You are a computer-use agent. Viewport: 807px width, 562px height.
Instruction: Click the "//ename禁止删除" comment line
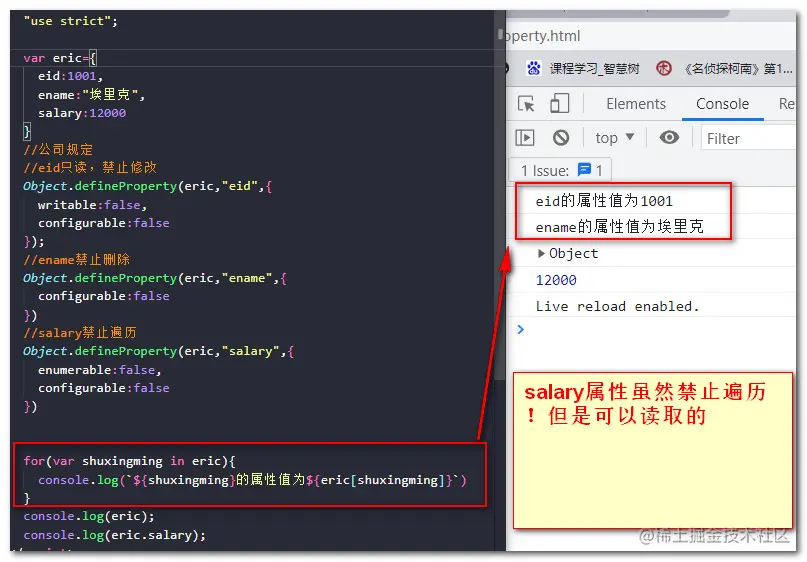[76, 260]
